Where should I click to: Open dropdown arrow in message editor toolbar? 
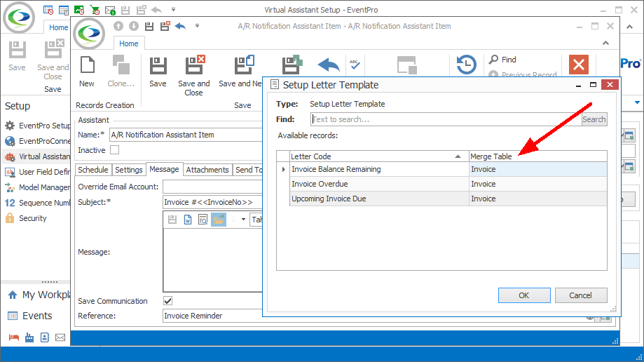243,220
